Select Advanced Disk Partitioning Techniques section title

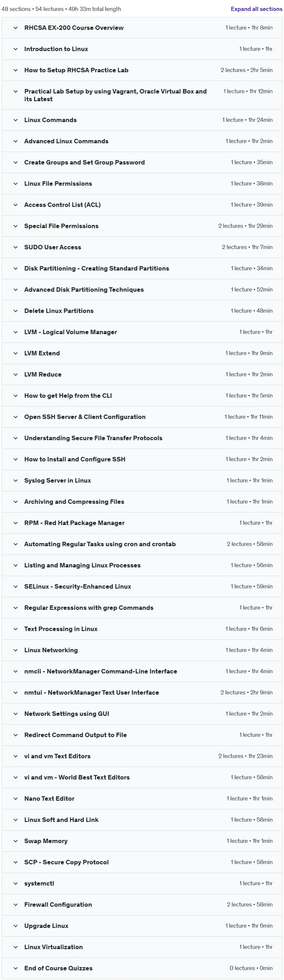84,290
